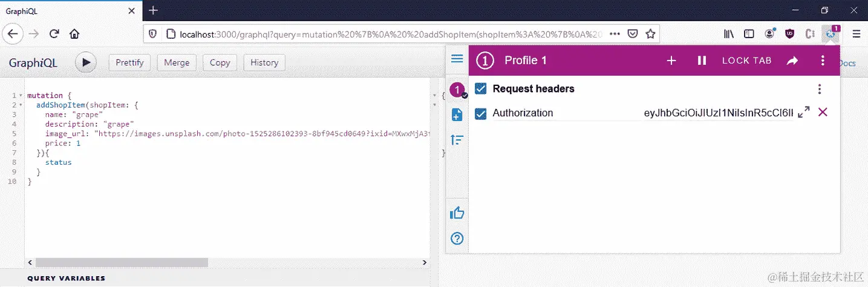This screenshot has height=287, width=868.
Task: Click the round avatar extension icon
Action: click(769, 34)
